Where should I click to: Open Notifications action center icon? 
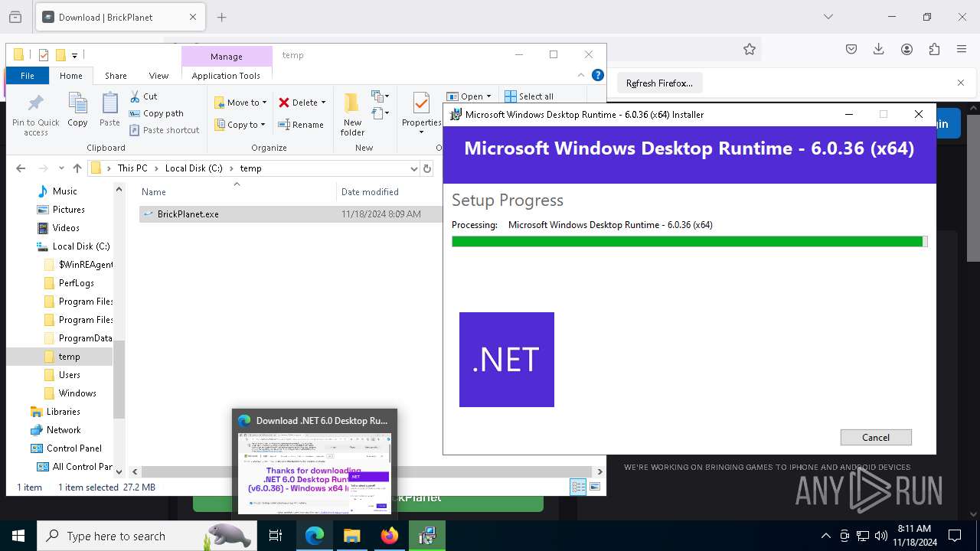955,536
